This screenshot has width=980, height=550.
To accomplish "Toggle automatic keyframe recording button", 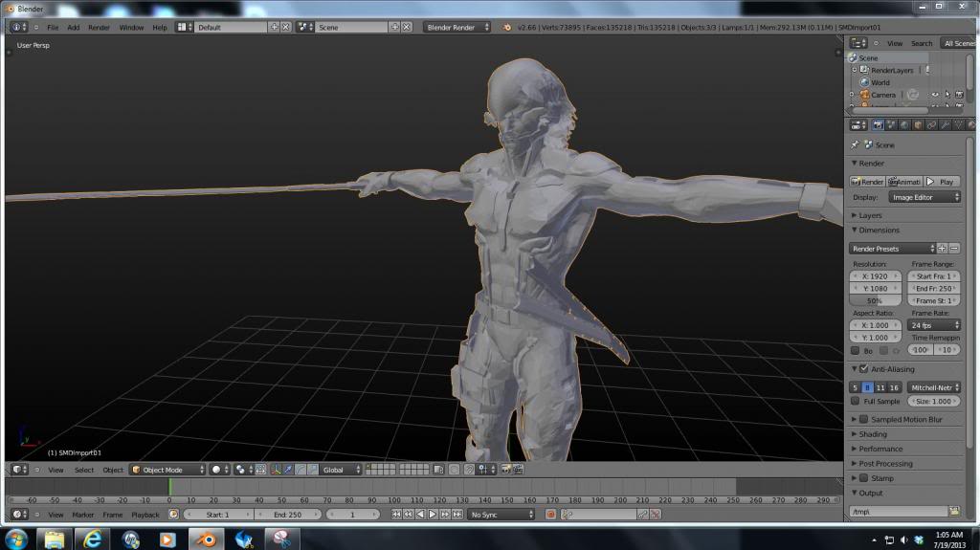I will coord(550,515).
